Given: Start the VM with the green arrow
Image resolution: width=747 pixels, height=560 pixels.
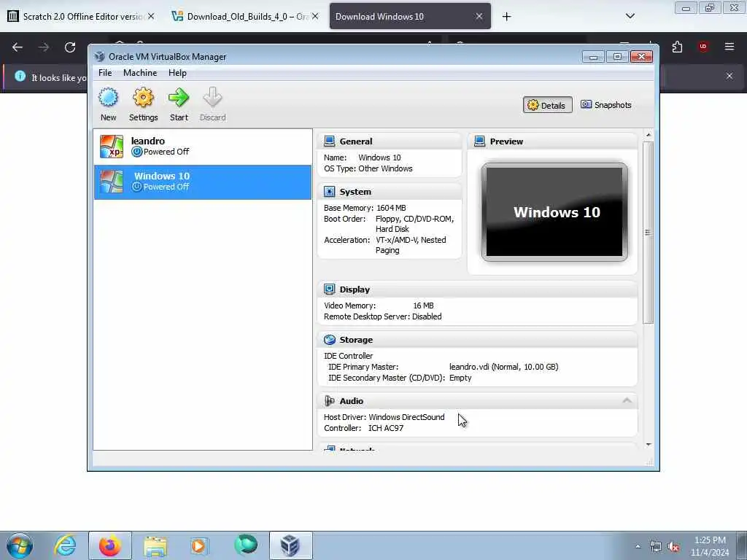Looking at the screenshot, I should click(x=179, y=97).
